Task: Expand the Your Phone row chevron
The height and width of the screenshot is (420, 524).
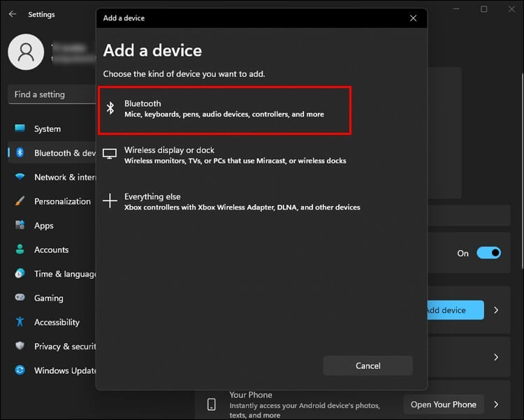Action: tap(496, 405)
